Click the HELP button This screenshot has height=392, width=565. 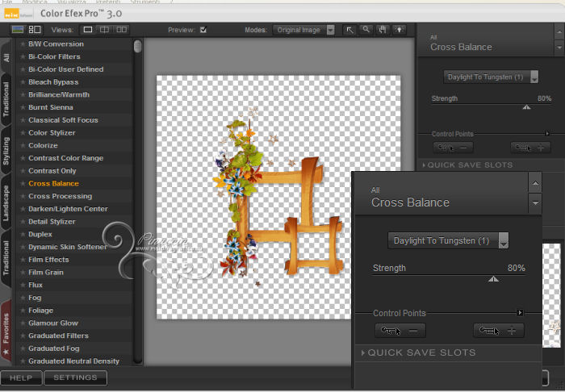pyautogui.click(x=21, y=377)
